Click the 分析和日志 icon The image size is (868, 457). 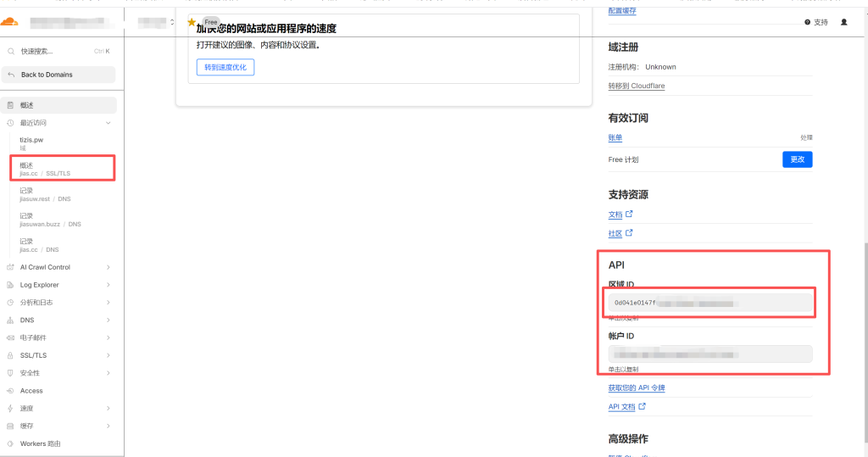tap(10, 303)
